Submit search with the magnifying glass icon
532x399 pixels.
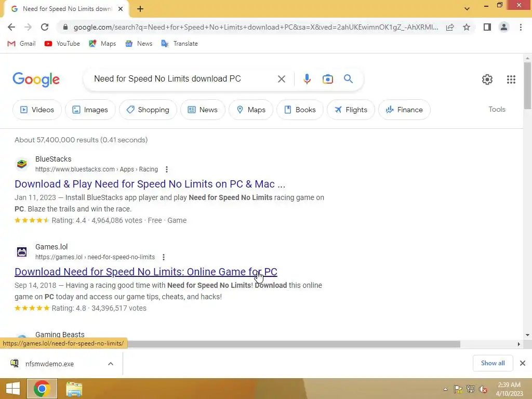click(x=348, y=79)
